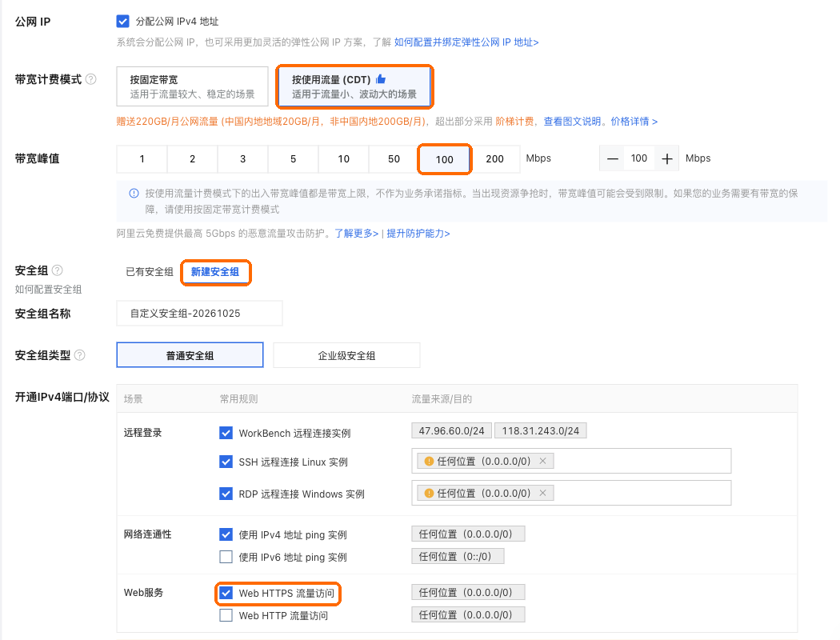Open 如何配置安全组 help link
The width and height of the screenshot is (840, 640).
tap(48, 290)
